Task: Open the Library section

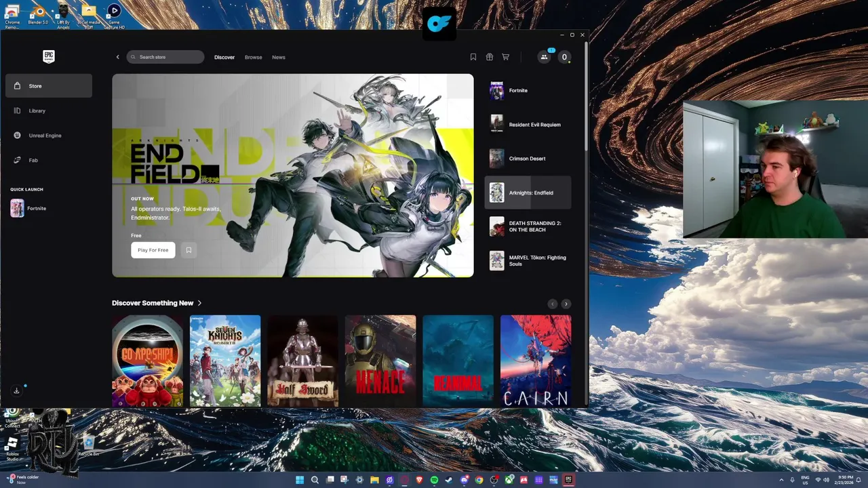Action: click(x=49, y=110)
